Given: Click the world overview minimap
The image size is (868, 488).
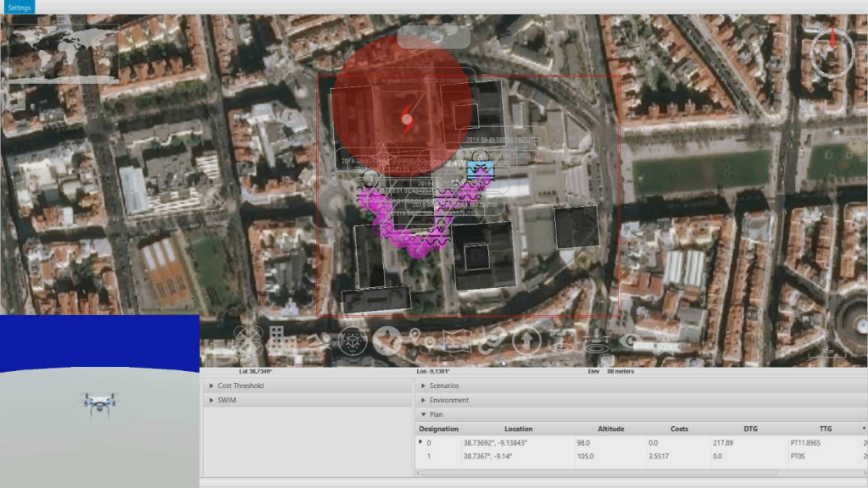Looking at the screenshot, I should pyautogui.click(x=63, y=53).
